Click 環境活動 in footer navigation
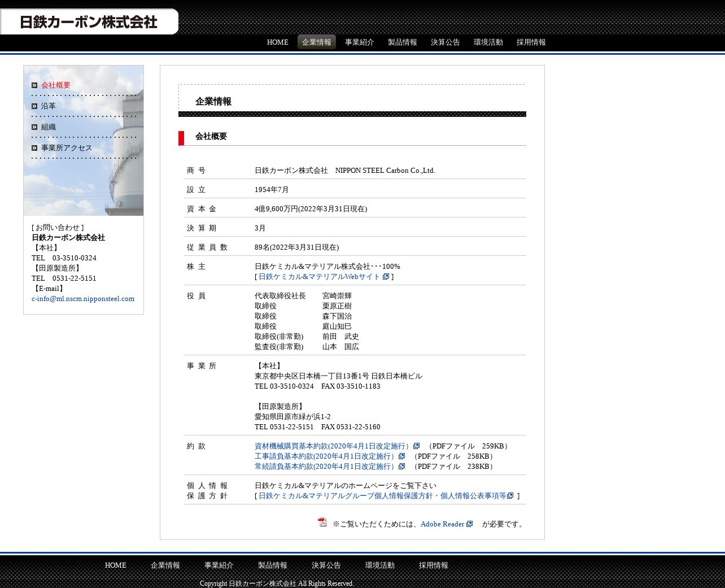The height and width of the screenshot is (588, 725). pos(380,565)
